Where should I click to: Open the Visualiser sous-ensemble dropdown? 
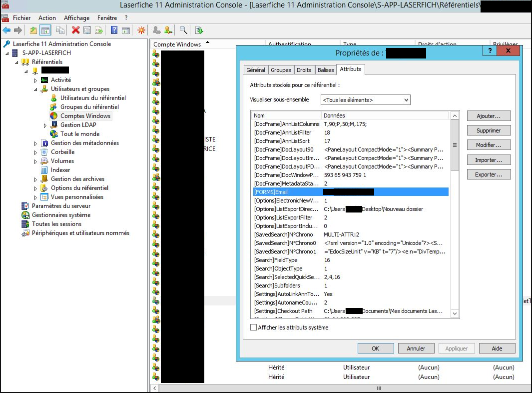[366, 100]
